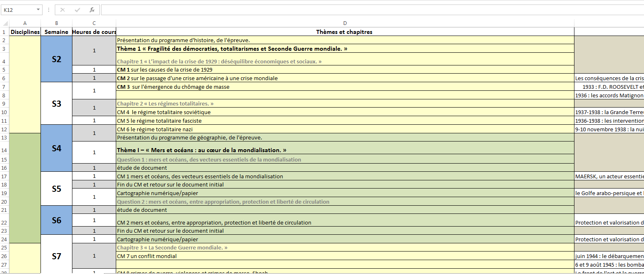The image size is (644, 274).
Task: Click the Select All corner triangle
Action: point(5,23)
